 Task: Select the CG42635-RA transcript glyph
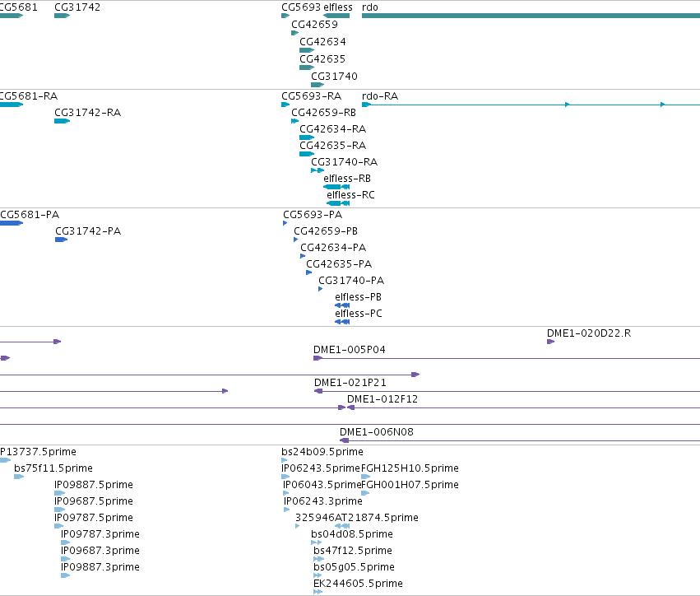[x=307, y=154]
